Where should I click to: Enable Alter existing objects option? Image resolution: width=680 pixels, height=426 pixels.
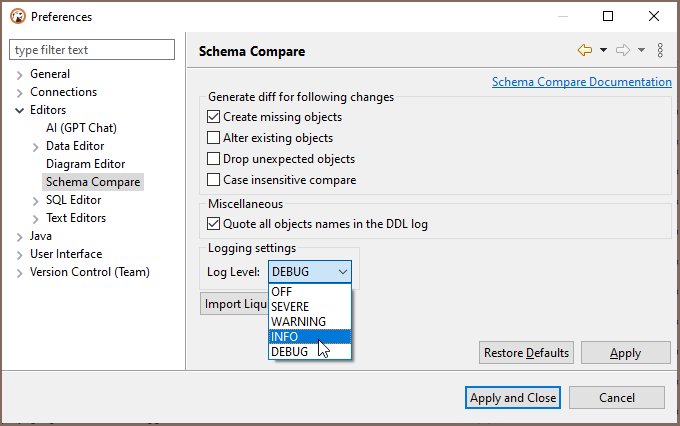[213, 138]
